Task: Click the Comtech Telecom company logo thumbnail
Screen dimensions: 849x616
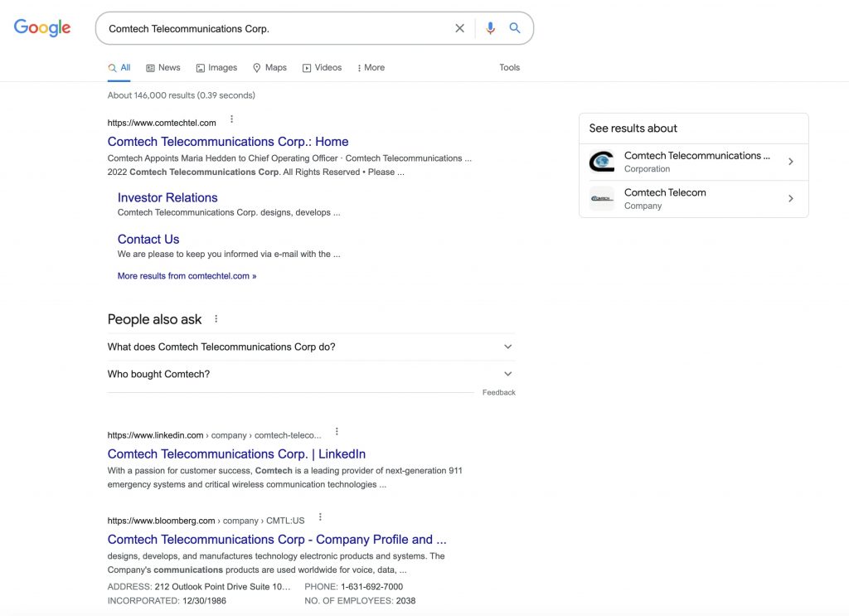Action: [602, 199]
